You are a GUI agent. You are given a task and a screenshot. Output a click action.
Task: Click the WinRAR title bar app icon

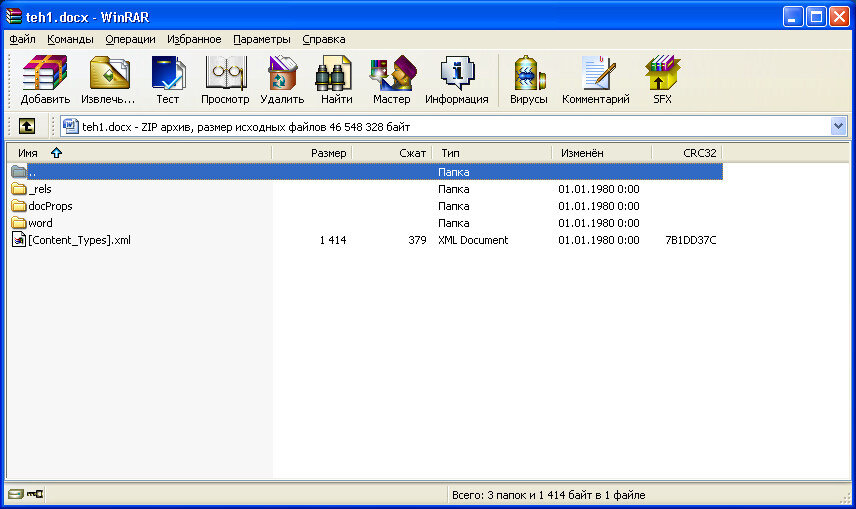(x=14, y=16)
